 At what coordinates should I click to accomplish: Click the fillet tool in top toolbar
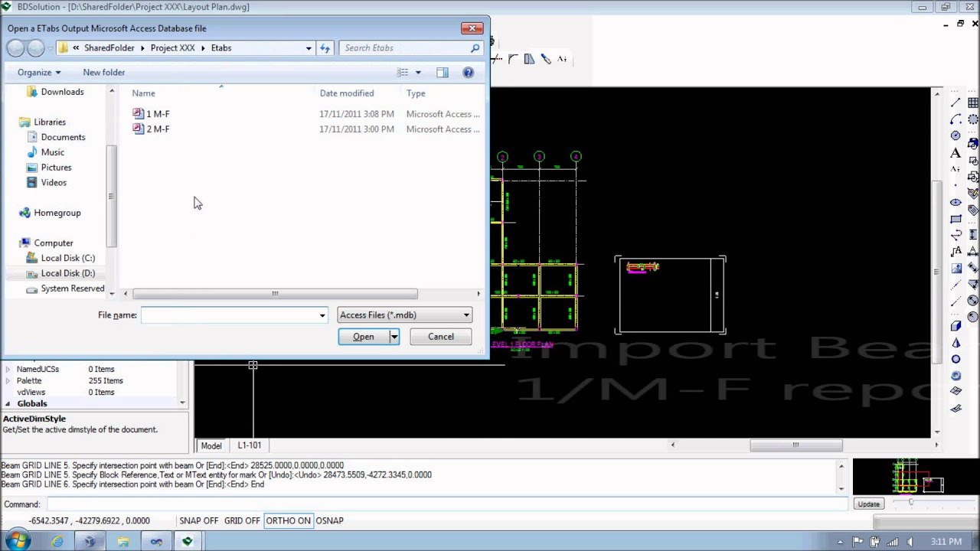tap(513, 59)
